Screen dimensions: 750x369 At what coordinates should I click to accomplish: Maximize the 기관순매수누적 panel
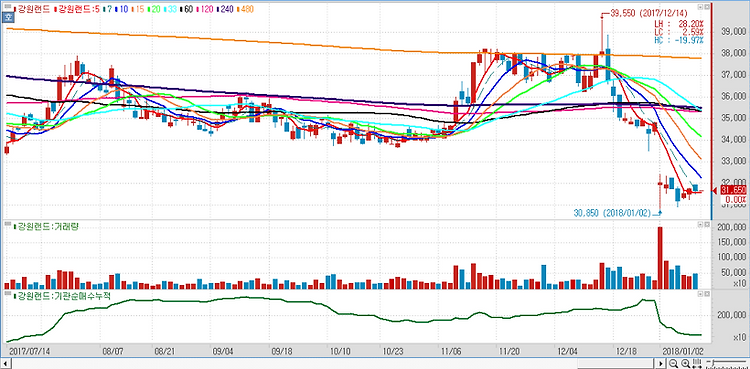pos(700,293)
